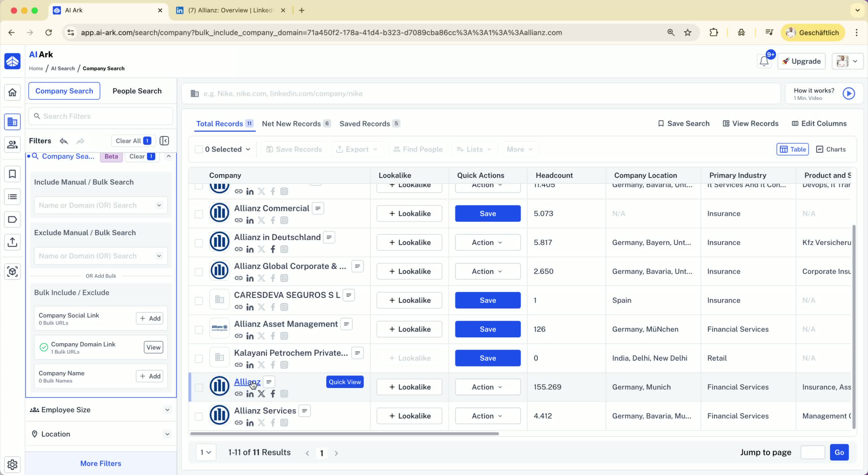Collapse the filters panel icon

click(x=164, y=141)
